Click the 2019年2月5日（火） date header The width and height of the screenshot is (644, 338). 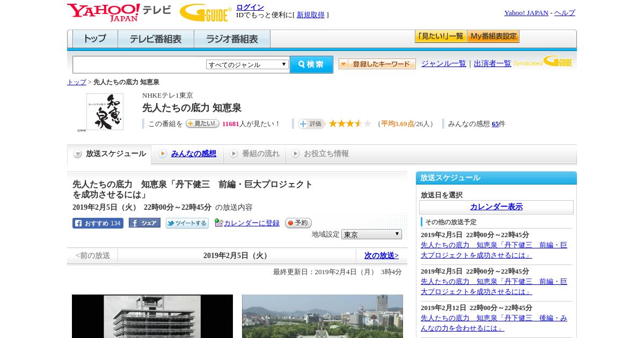pyautogui.click(x=237, y=256)
